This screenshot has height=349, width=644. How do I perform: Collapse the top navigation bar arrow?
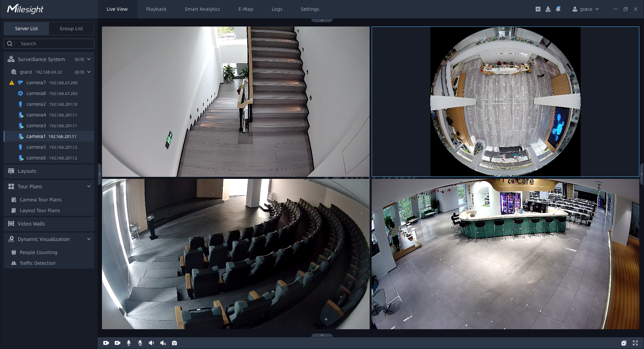(x=322, y=20)
